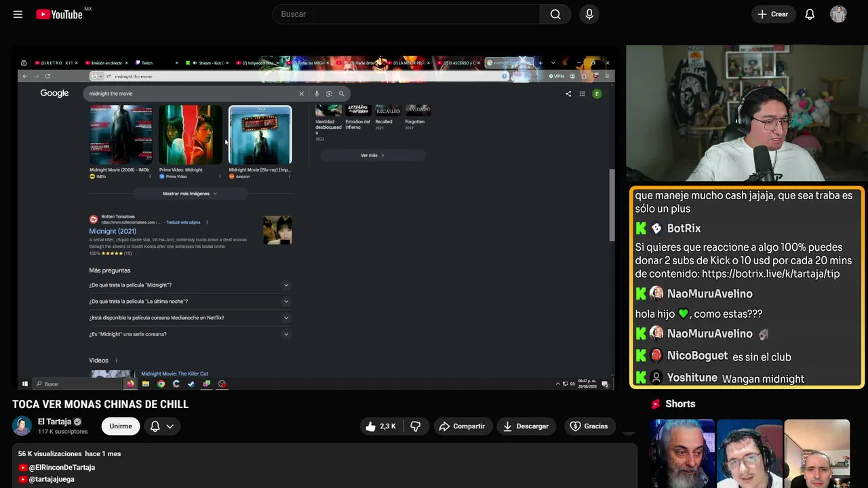Open the @tartajajuega channel link
Image resolution: width=868 pixels, height=488 pixels.
pyautogui.click(x=52, y=479)
